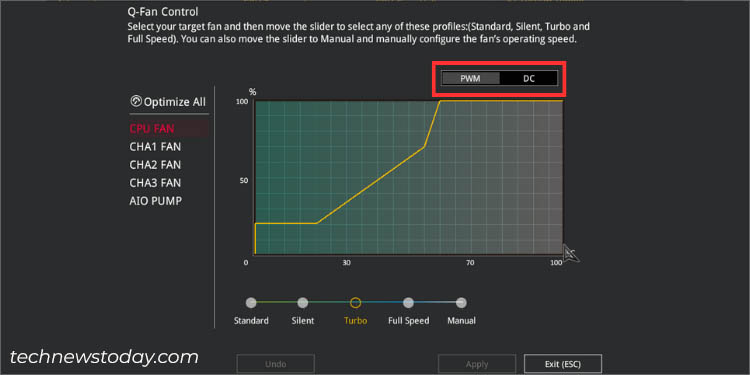Click the Optimize All label
Viewport: 750px width, 375px height.
click(x=175, y=102)
